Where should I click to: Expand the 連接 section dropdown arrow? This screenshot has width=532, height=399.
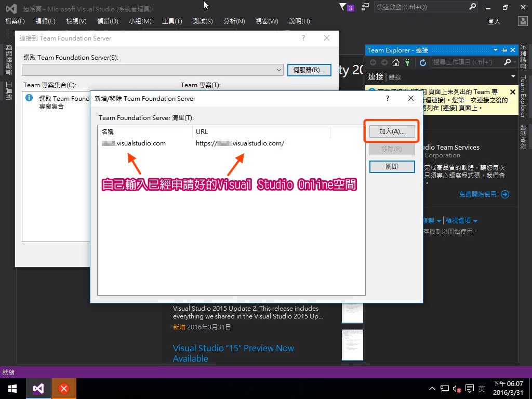[x=513, y=77]
